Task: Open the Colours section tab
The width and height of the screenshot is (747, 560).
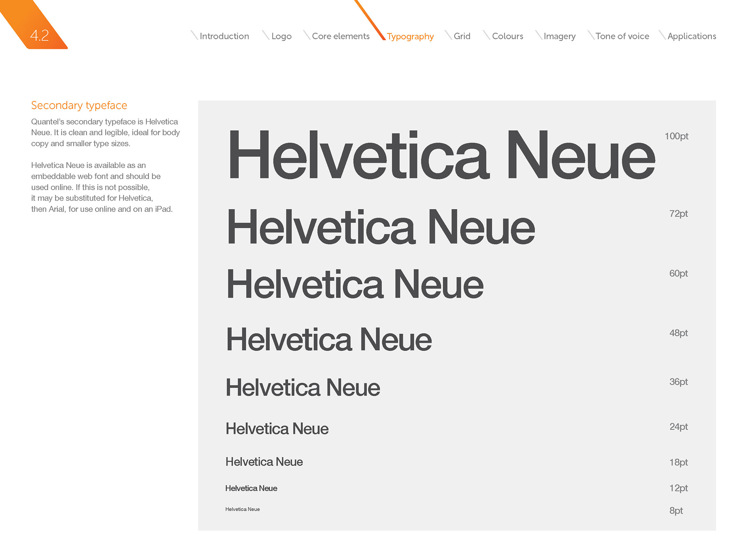Action: tap(507, 36)
